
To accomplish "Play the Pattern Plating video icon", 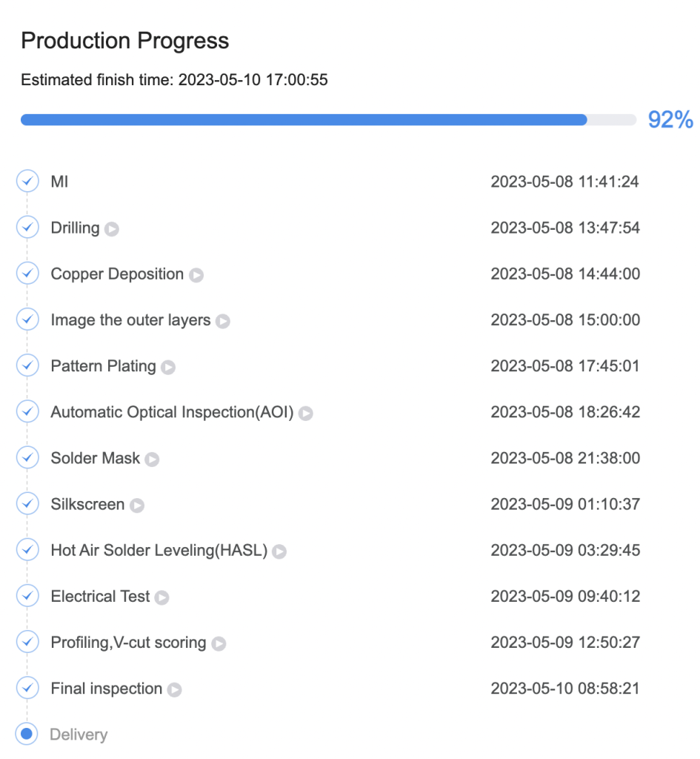I will point(168,368).
